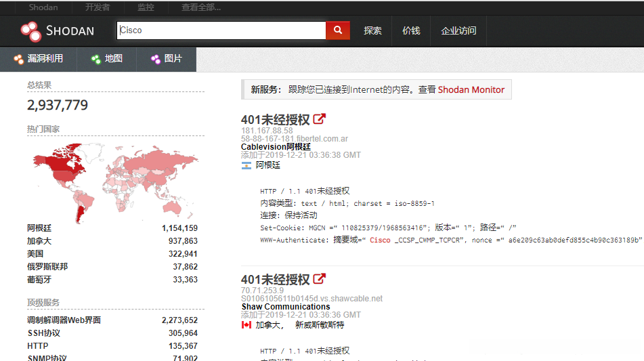Click IP address 181.167.88.58

[x=267, y=131]
